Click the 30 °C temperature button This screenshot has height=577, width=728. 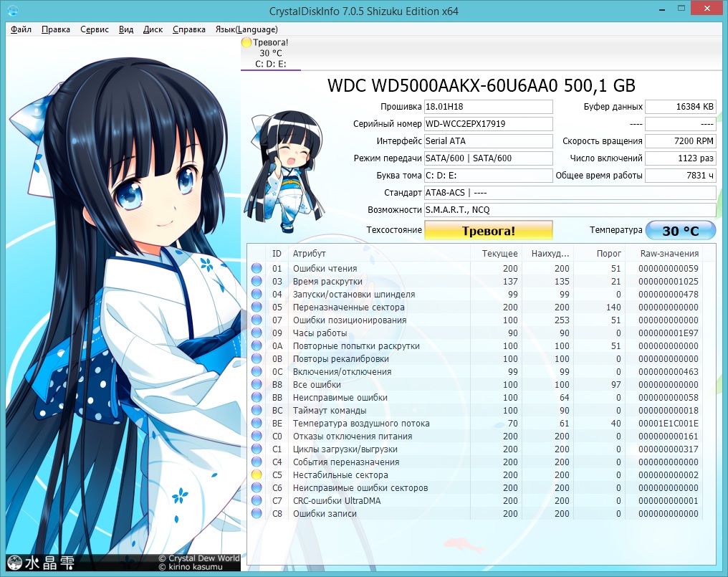click(681, 230)
